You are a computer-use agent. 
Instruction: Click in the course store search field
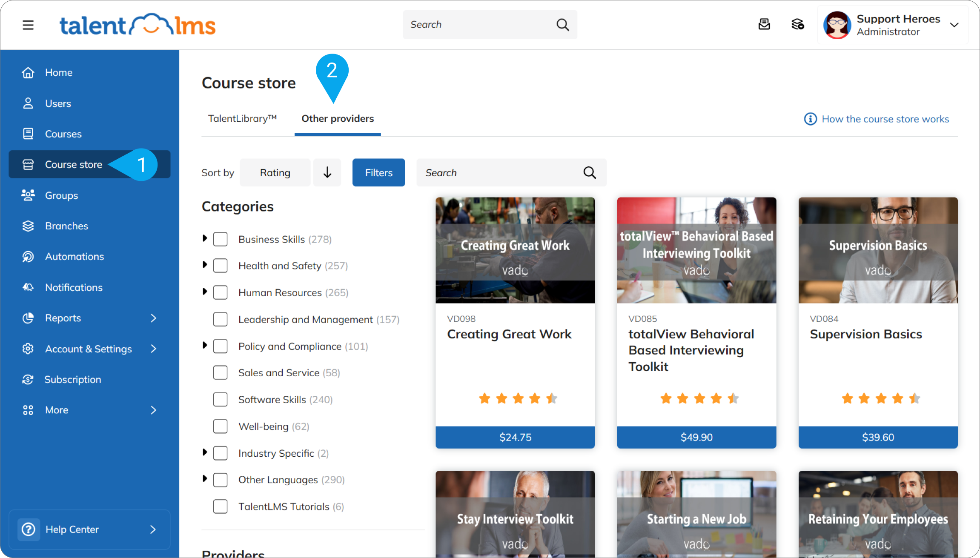(x=490, y=172)
